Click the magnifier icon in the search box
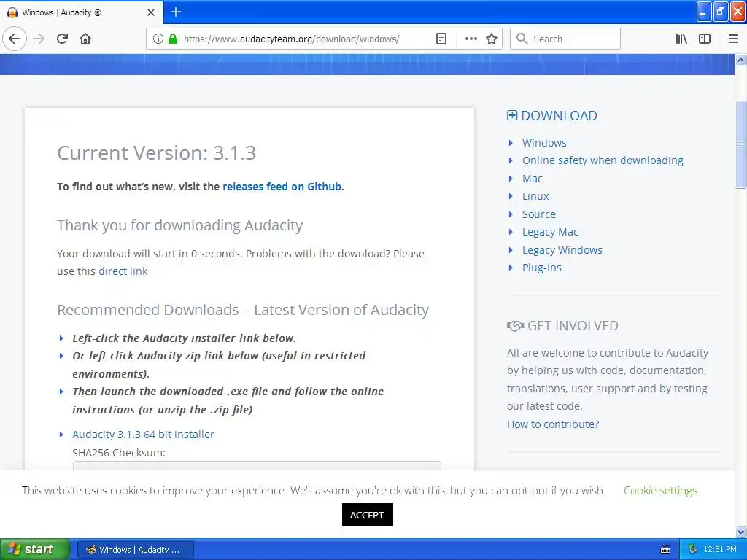Screen dimensions: 747x560 coord(522,39)
